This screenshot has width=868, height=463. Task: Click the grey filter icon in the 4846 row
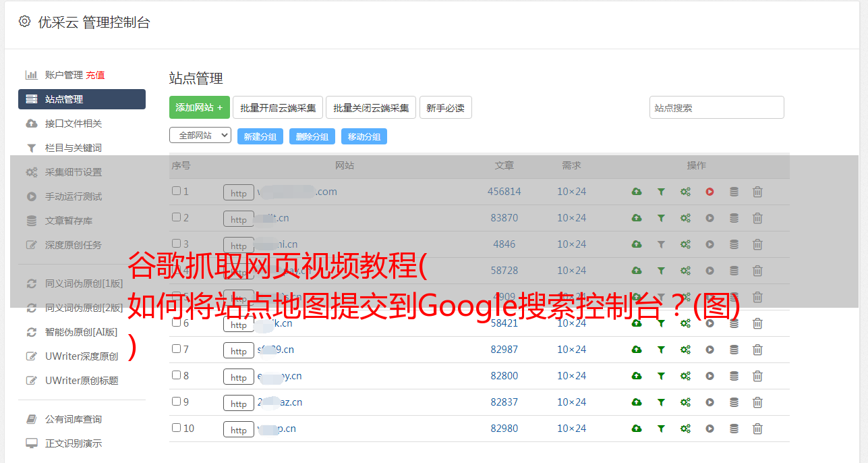tap(661, 244)
